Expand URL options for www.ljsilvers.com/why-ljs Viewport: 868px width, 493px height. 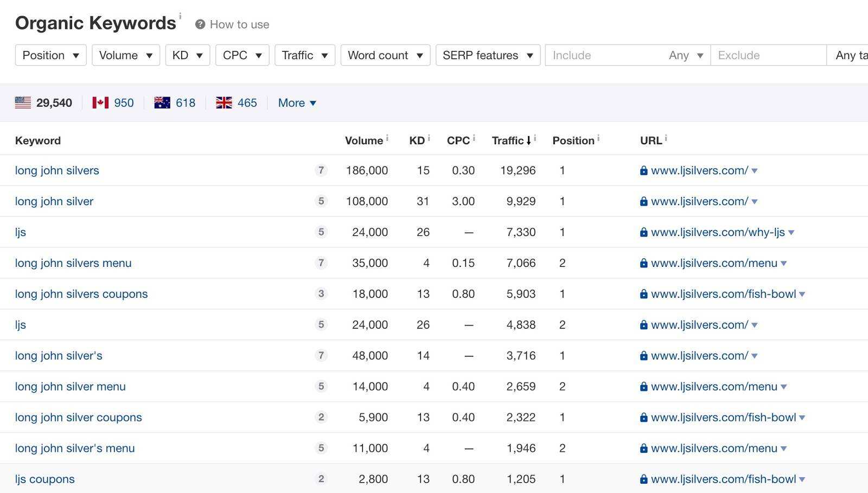click(x=792, y=233)
